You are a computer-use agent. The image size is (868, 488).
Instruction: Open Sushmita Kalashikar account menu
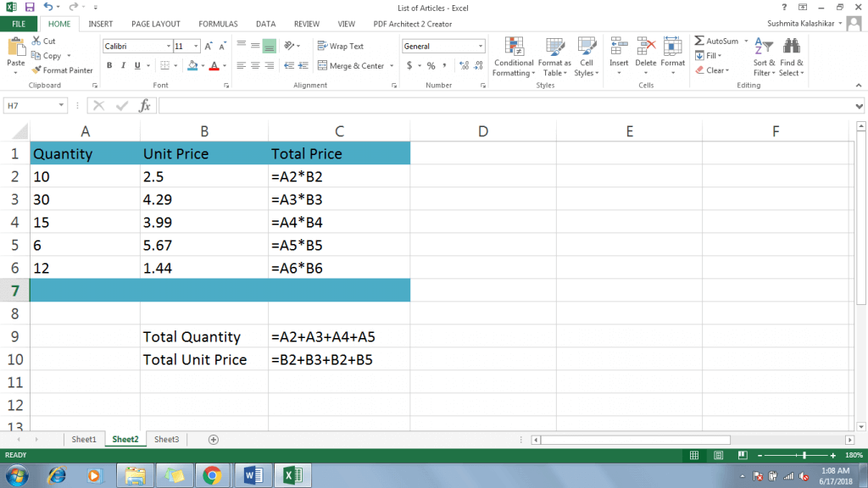[x=804, y=24]
